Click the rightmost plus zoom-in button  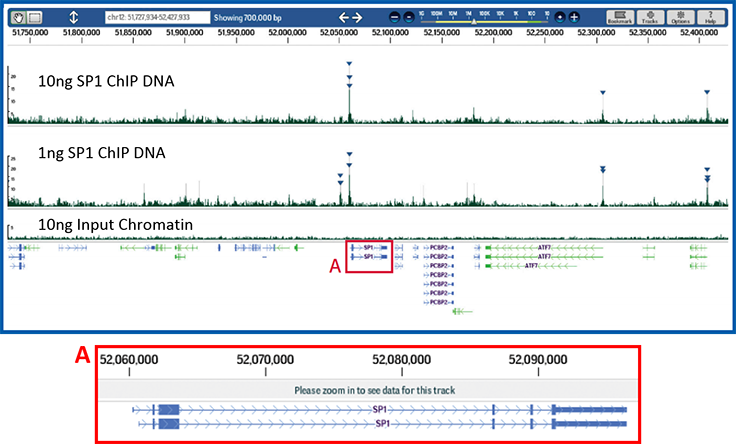coord(575,18)
